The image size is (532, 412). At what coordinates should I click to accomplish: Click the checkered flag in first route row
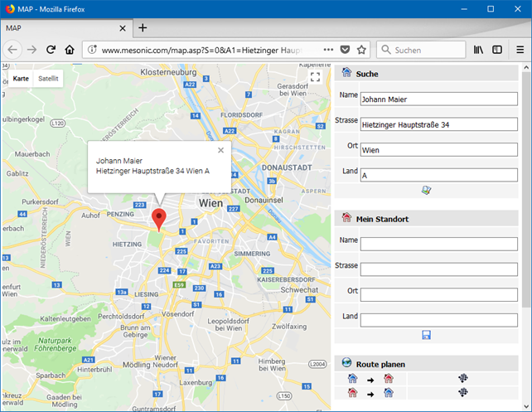[x=463, y=378]
